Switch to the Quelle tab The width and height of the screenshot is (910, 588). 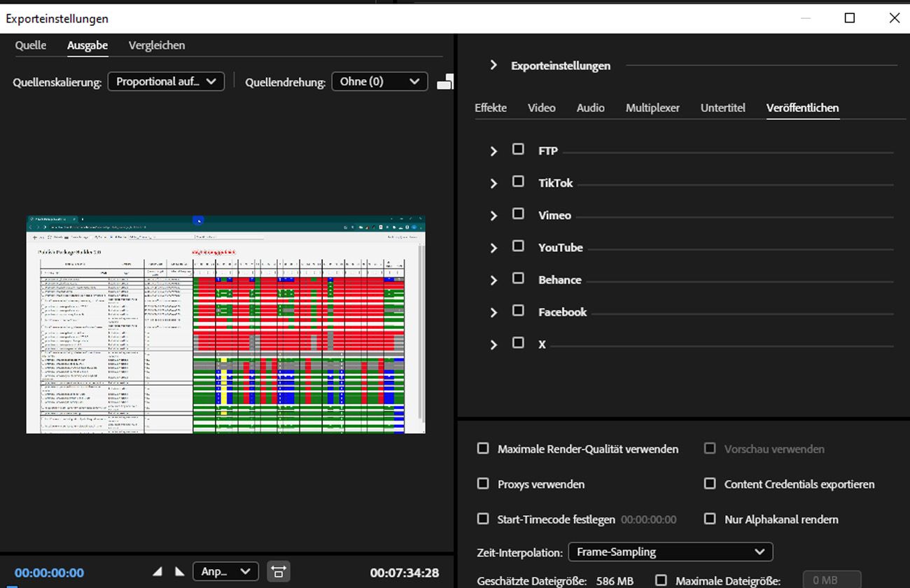(31, 45)
